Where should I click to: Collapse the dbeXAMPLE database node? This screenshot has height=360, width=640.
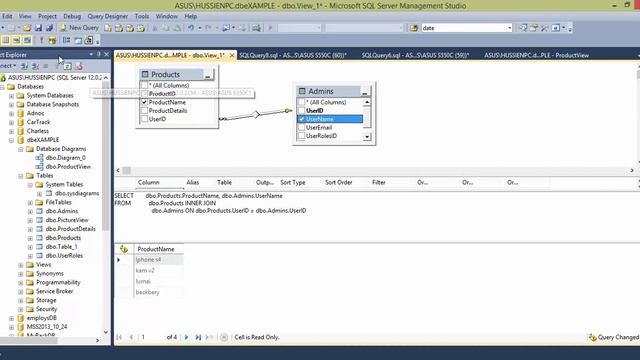[11, 140]
